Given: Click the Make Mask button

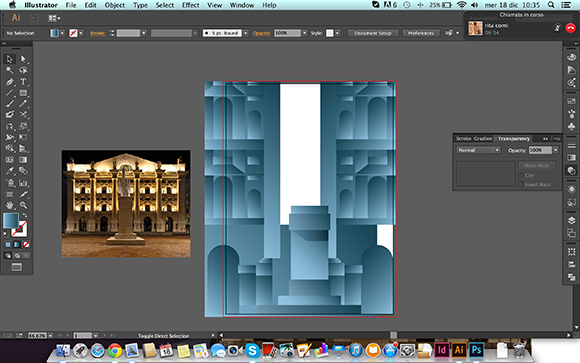Looking at the screenshot, I should [x=537, y=165].
